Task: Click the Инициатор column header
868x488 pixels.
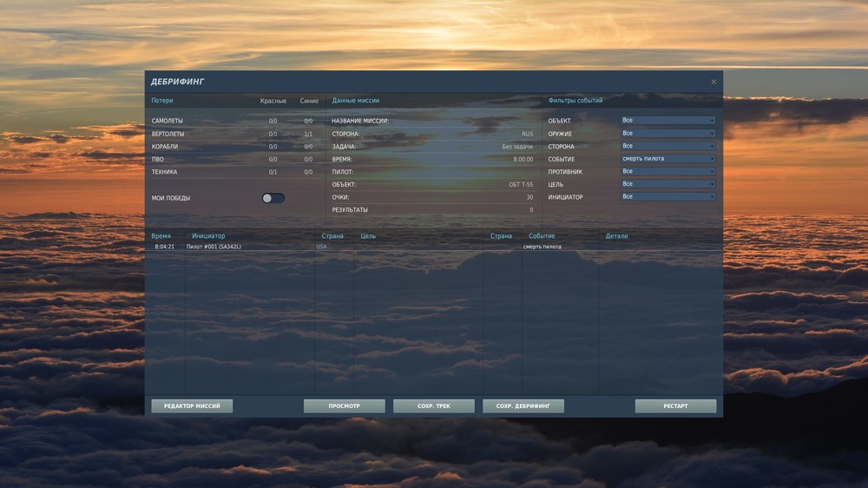Action: coord(208,236)
